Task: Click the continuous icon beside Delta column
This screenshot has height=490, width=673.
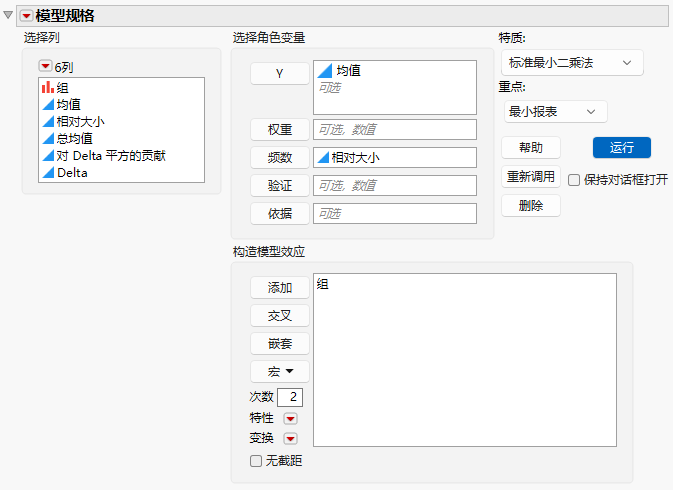Action: click(x=48, y=172)
